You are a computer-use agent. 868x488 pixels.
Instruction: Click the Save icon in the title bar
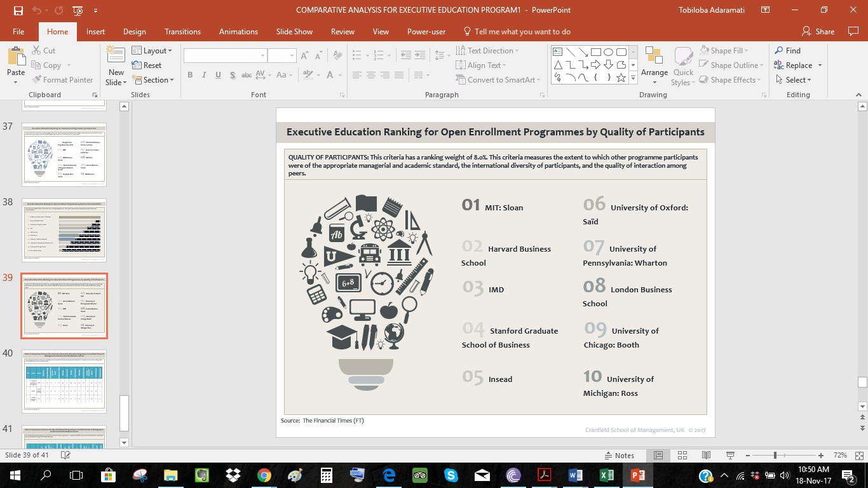point(18,10)
